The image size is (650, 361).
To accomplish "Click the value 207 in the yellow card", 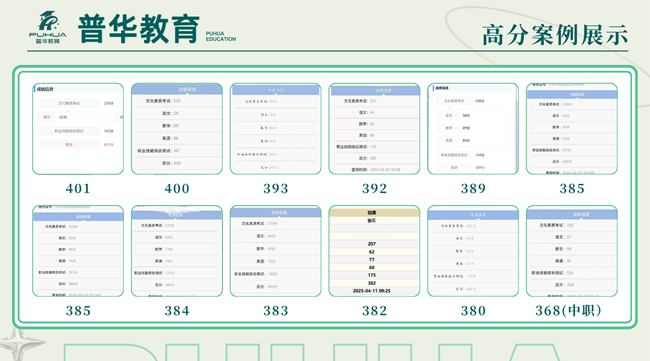I will click(372, 244).
